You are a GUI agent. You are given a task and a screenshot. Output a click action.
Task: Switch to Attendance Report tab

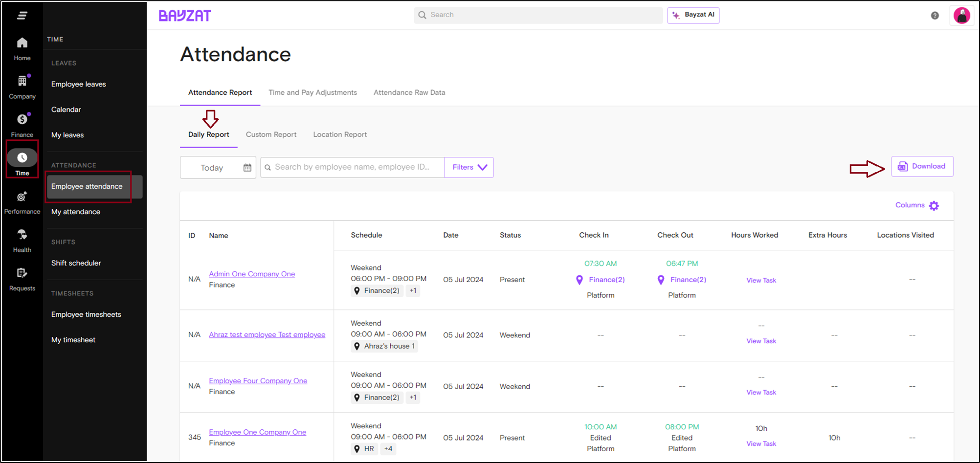click(x=220, y=92)
